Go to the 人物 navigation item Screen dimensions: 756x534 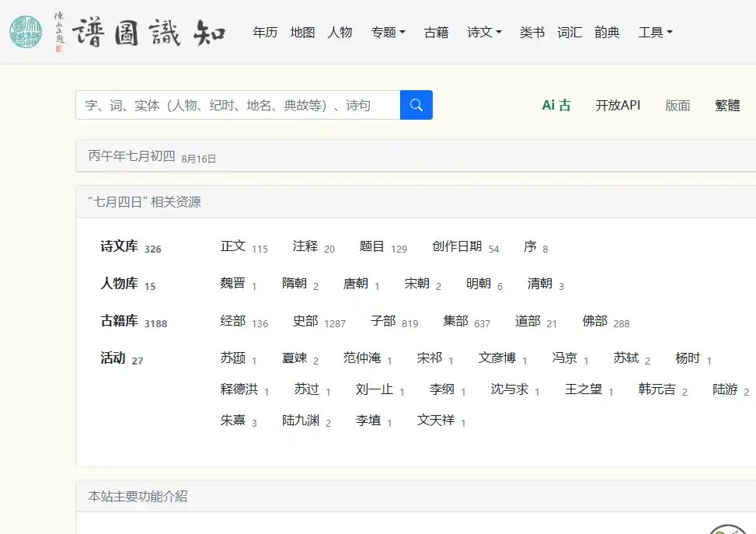340,33
